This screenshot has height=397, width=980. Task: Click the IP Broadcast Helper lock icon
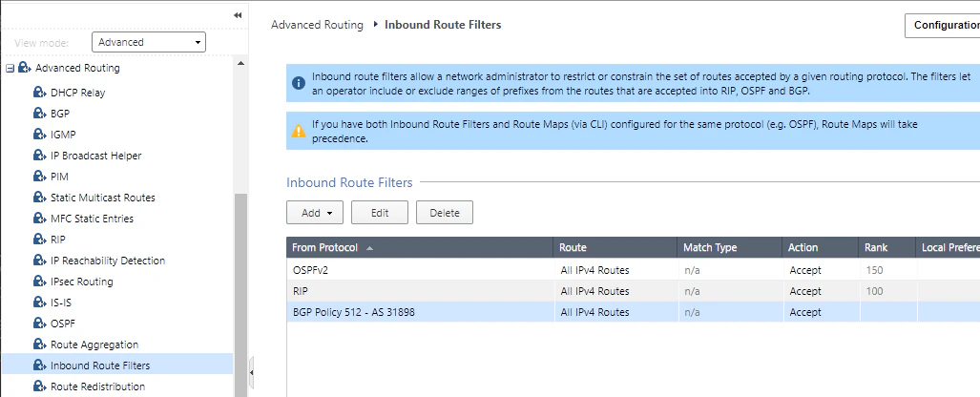(x=40, y=156)
